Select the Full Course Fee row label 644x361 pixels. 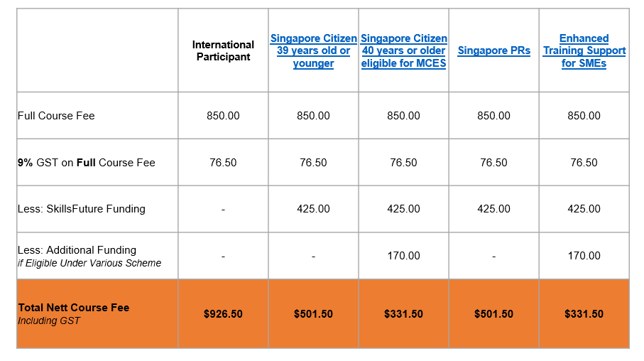click(x=56, y=116)
